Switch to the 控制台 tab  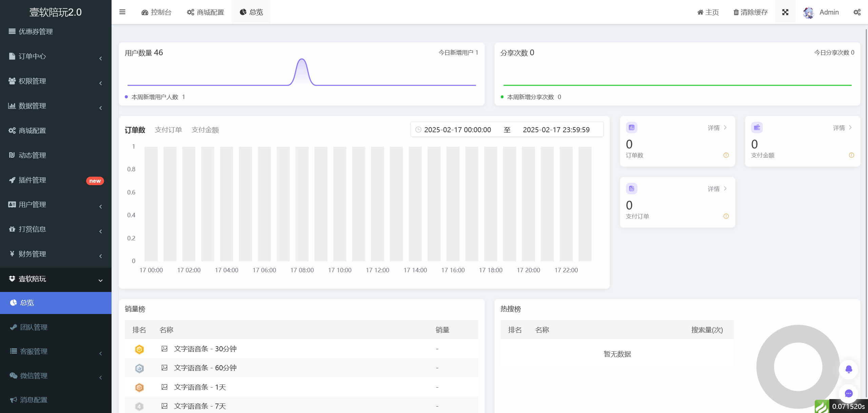tap(156, 12)
